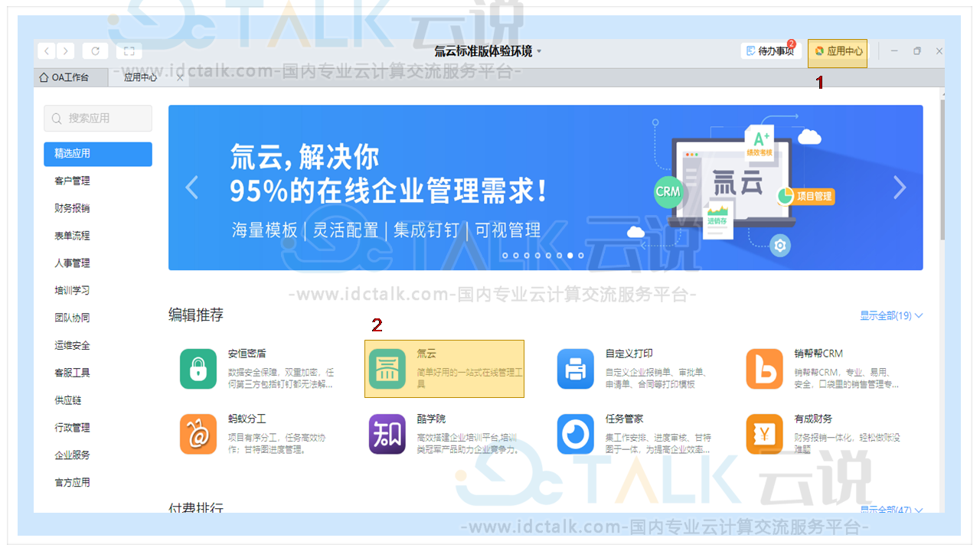Jump to the last banner dot

click(x=581, y=256)
